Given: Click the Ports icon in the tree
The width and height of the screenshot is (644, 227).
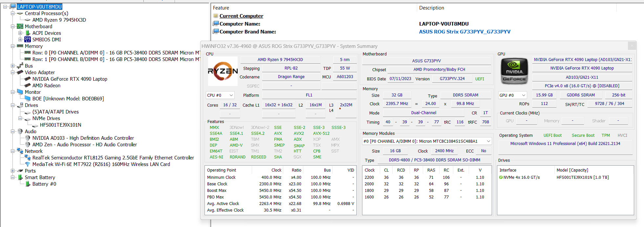Looking at the screenshot, I should click(20, 171).
